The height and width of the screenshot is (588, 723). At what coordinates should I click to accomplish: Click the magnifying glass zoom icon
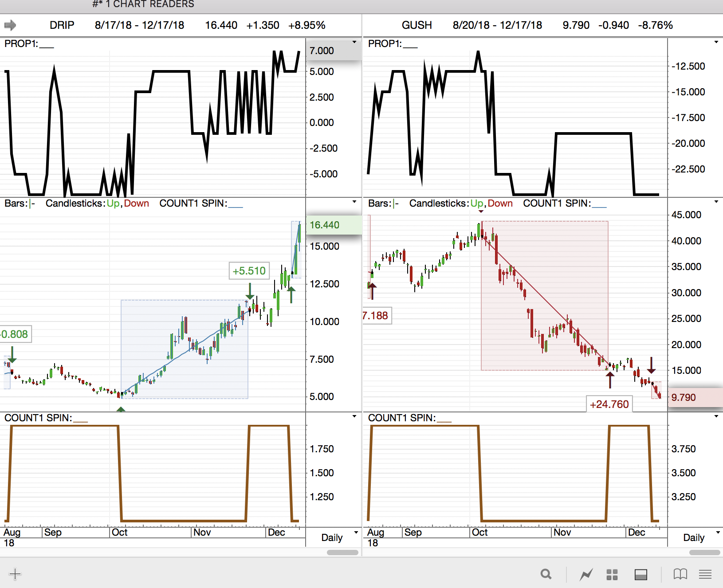coord(546,574)
